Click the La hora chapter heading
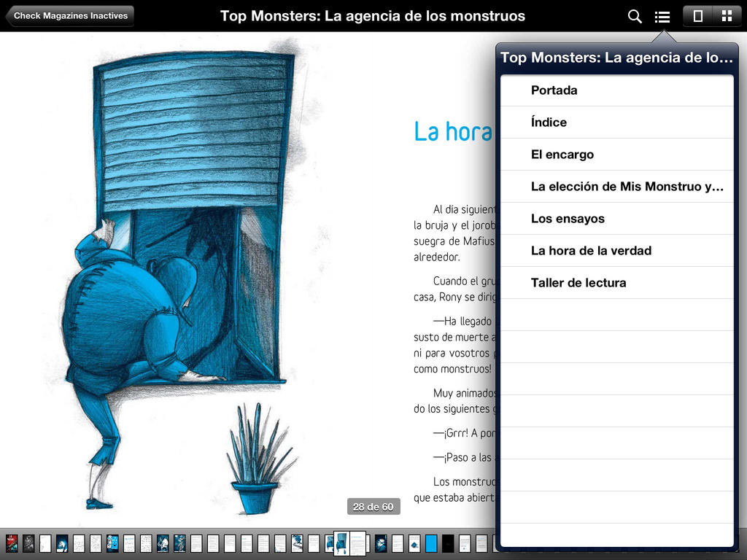747x560 pixels. (452, 131)
